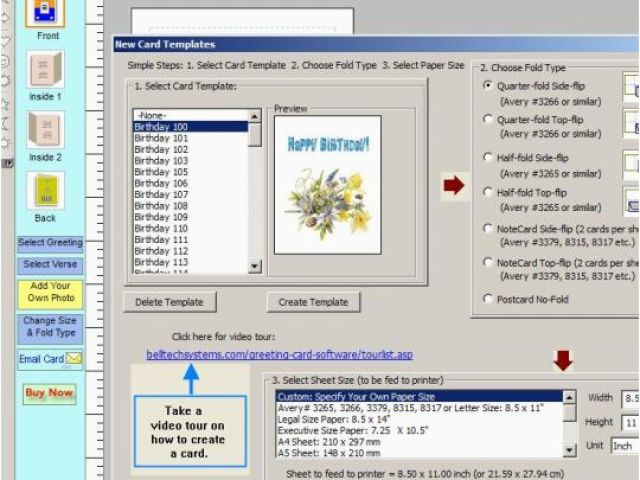
Task: Open the Unit dropdown showing Inch
Action: pos(624,446)
